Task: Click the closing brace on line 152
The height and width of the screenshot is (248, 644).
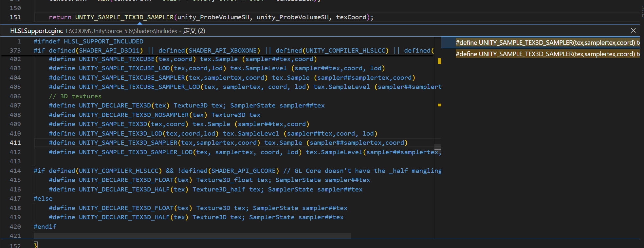Action: pyautogui.click(x=36, y=245)
